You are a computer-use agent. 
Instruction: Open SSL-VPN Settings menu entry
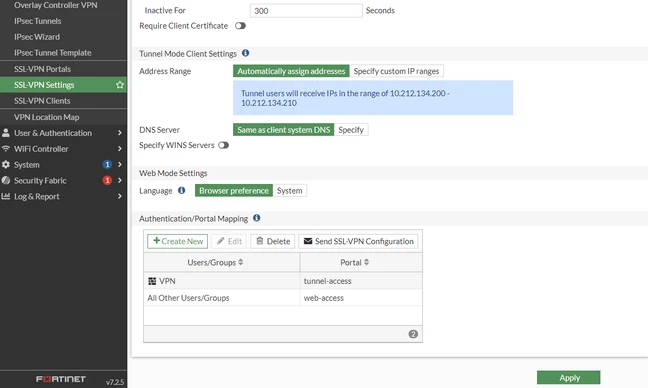[x=63, y=85]
